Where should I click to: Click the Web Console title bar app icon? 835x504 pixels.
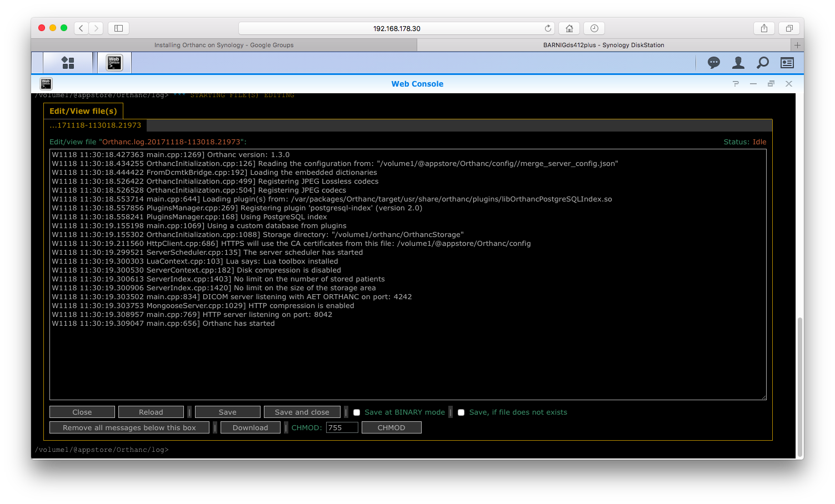click(46, 84)
